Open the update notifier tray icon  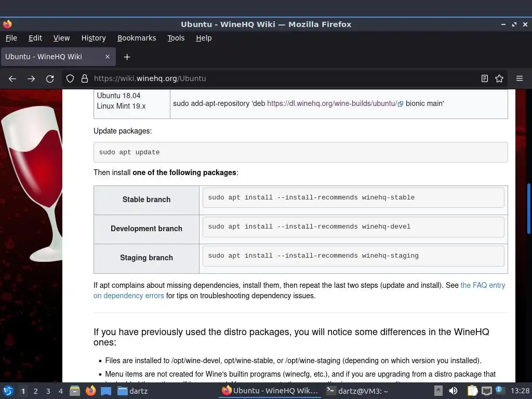click(499, 390)
